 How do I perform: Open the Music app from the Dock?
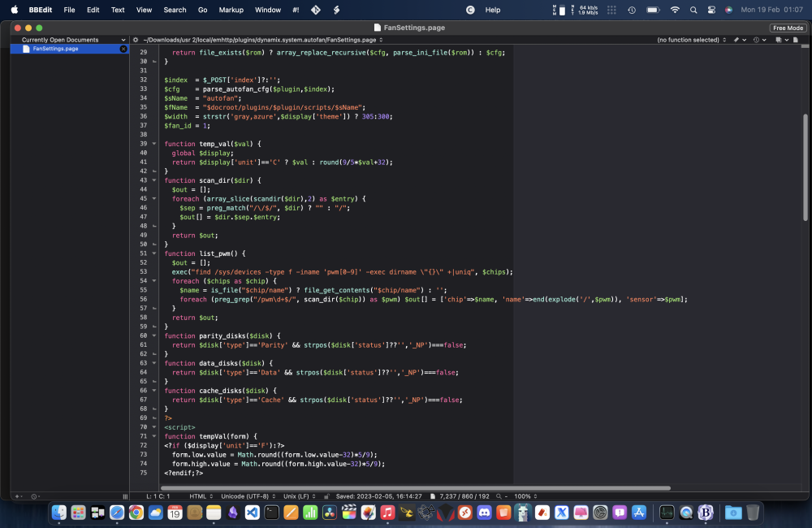pos(387,513)
